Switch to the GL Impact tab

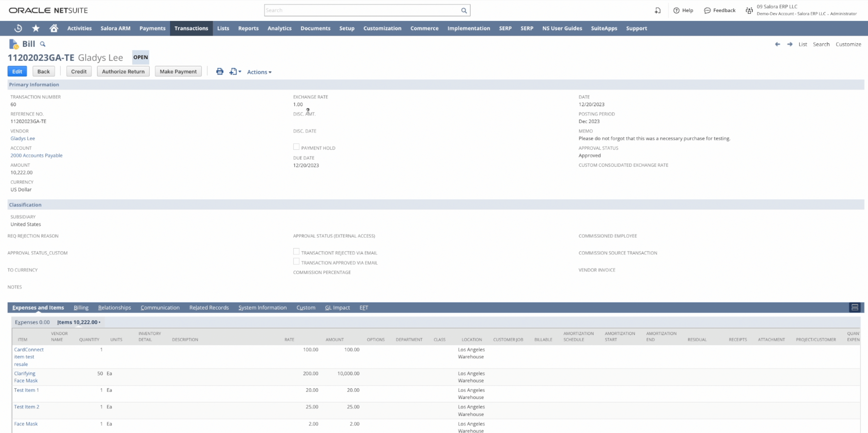(337, 308)
